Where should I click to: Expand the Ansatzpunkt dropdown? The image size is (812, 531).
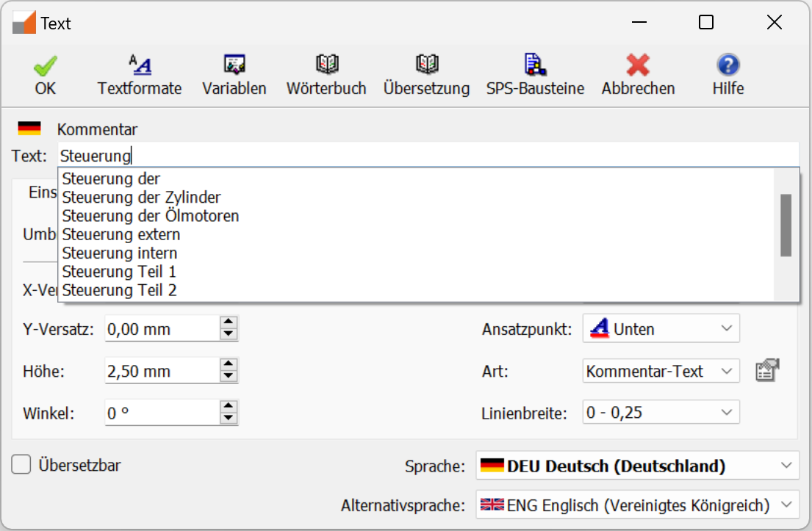coord(726,329)
